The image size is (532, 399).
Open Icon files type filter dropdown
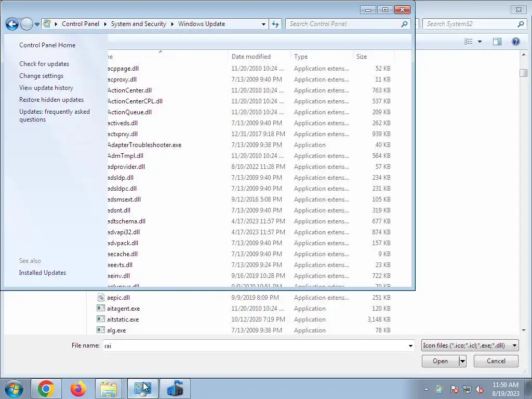470,345
